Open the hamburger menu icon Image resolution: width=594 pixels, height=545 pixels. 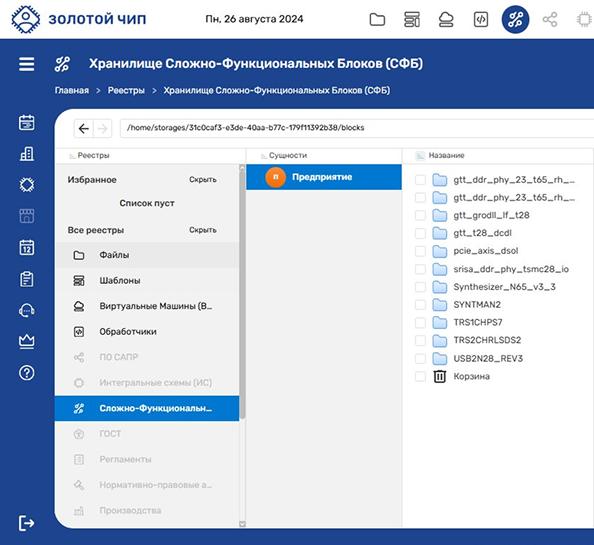point(27,64)
